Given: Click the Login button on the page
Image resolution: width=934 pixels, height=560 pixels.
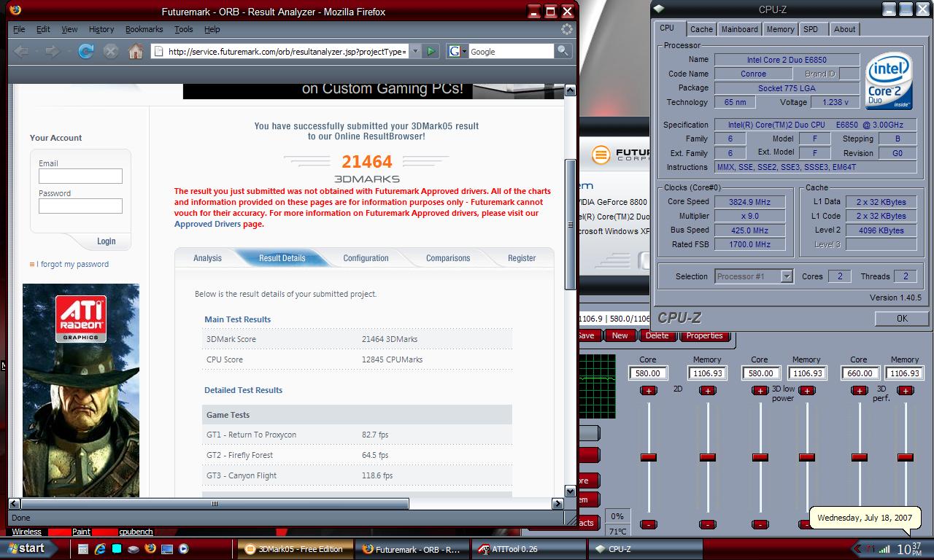Looking at the screenshot, I should click(x=106, y=241).
